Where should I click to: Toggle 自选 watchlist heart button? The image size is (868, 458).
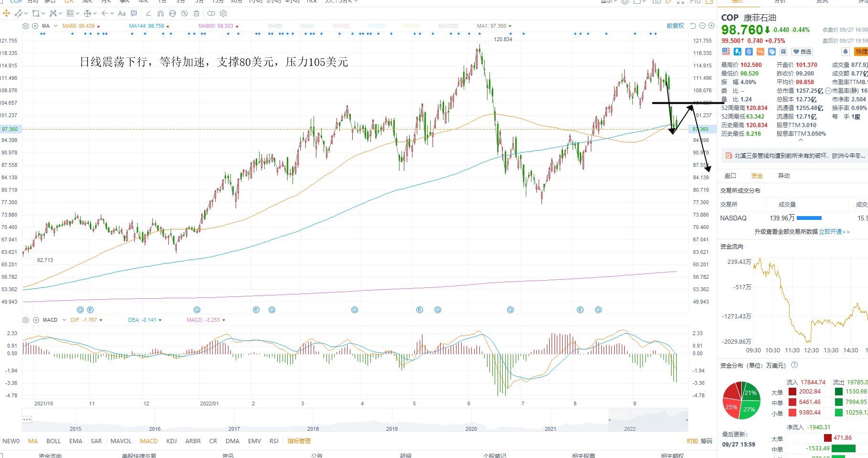point(802,52)
